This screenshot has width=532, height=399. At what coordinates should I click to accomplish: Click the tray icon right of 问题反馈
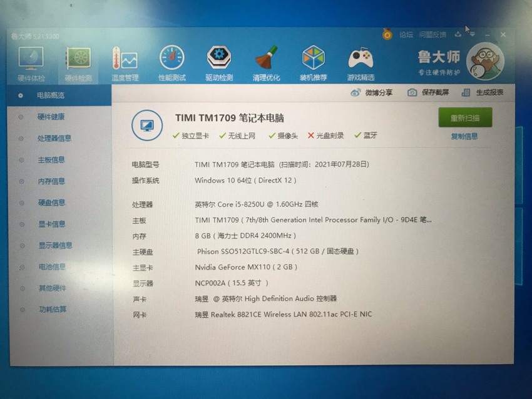point(458,34)
